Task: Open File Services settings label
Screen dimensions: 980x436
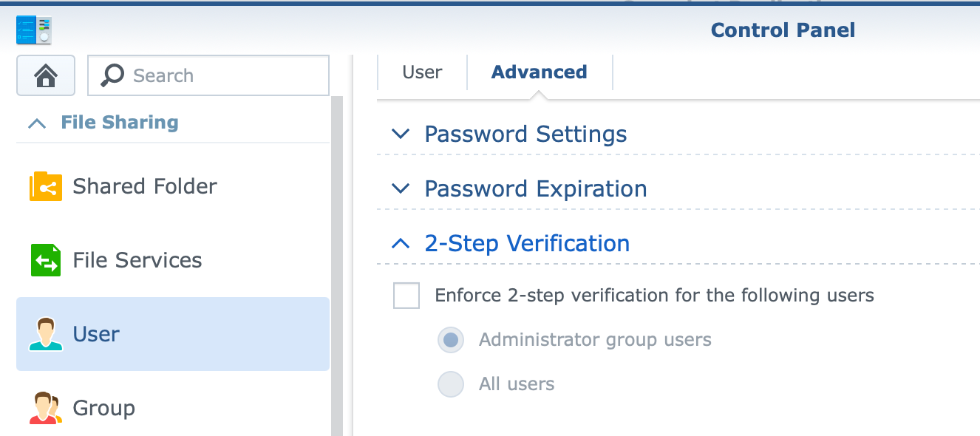Action: click(x=137, y=260)
